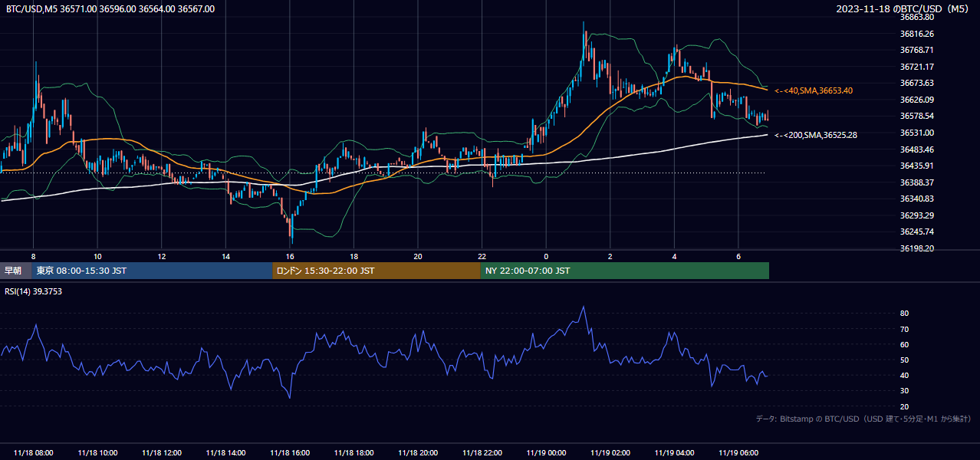Screen dimensions: 980x460
Task: Click price axis label 36198.20
Action: [x=917, y=248]
